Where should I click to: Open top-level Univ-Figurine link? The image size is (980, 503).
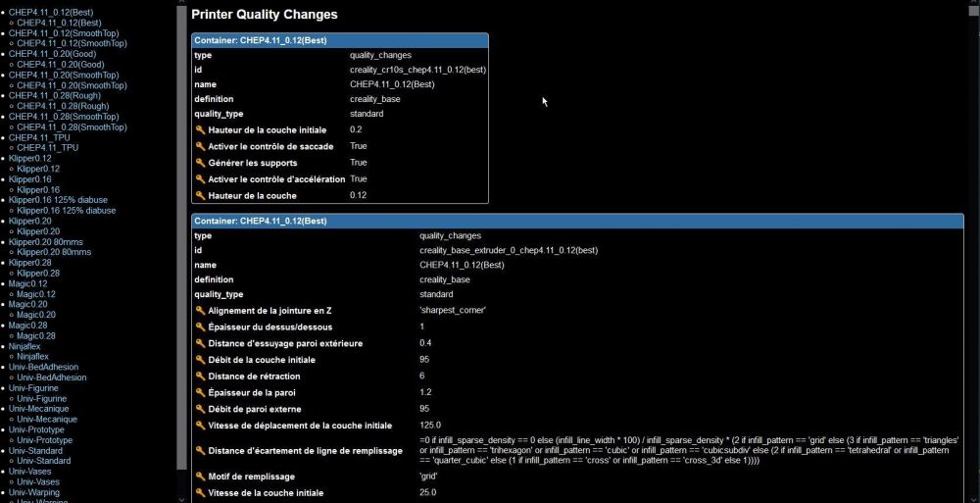click(33, 388)
